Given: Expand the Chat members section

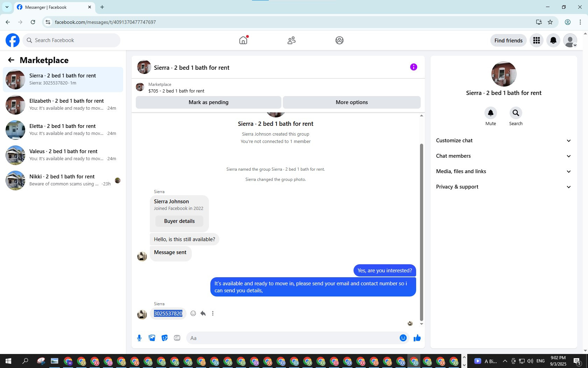Looking at the screenshot, I should 504,156.
